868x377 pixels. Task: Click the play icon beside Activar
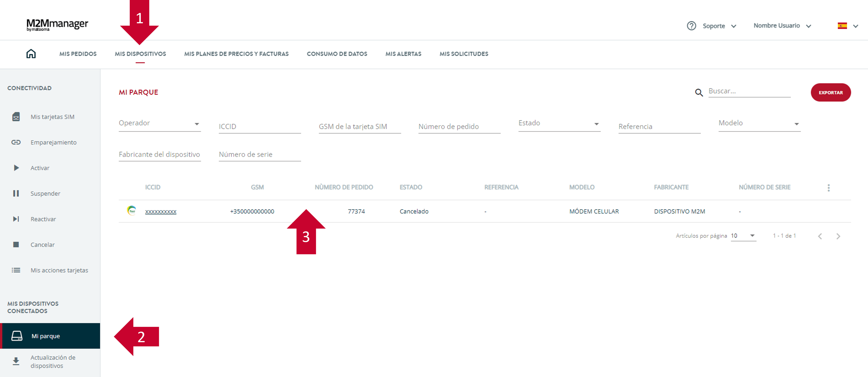(16, 168)
